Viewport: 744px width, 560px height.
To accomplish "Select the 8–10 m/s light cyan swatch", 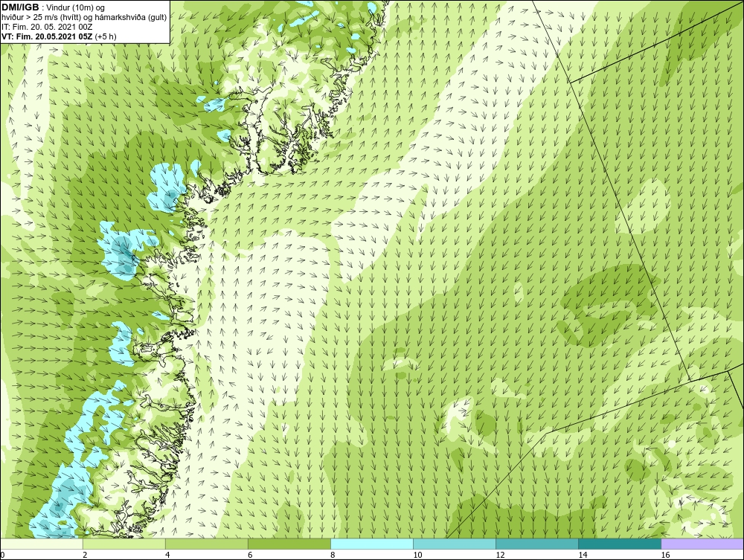I will point(371,544).
